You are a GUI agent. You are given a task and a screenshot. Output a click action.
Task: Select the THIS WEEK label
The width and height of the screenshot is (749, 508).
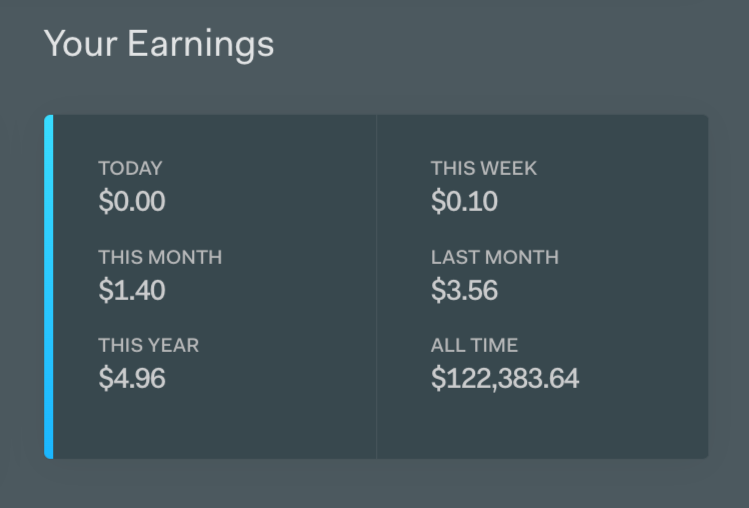pyautogui.click(x=484, y=168)
